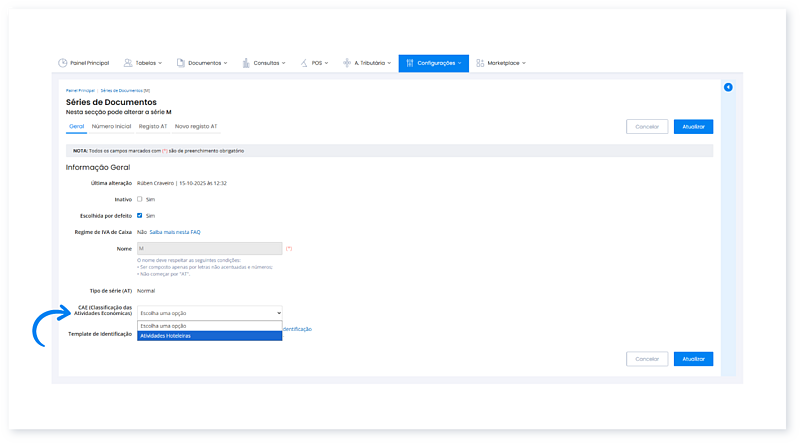Pick the 'Escolha uma opção' list entry
Viewport: 800px width, 444px height.
(209, 326)
